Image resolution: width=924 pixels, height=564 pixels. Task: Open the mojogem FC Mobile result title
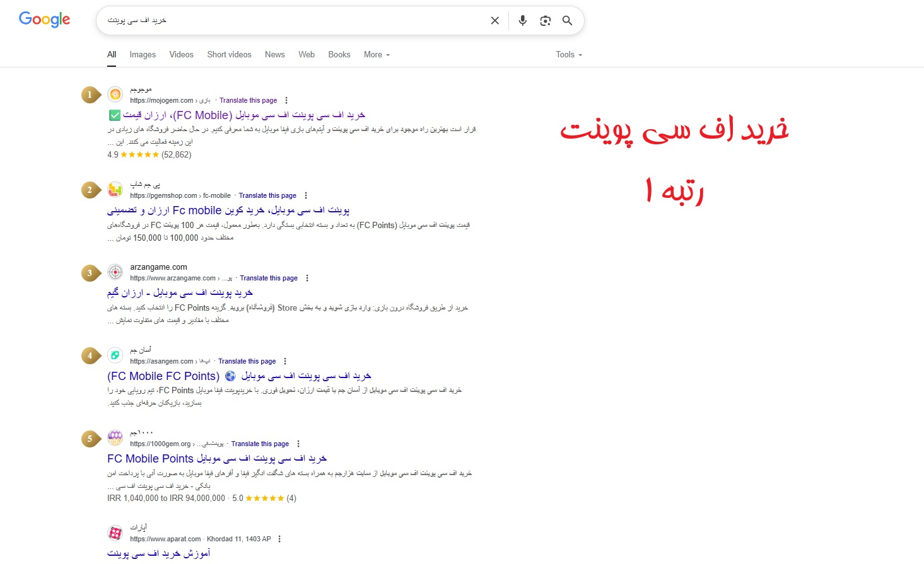(x=237, y=115)
